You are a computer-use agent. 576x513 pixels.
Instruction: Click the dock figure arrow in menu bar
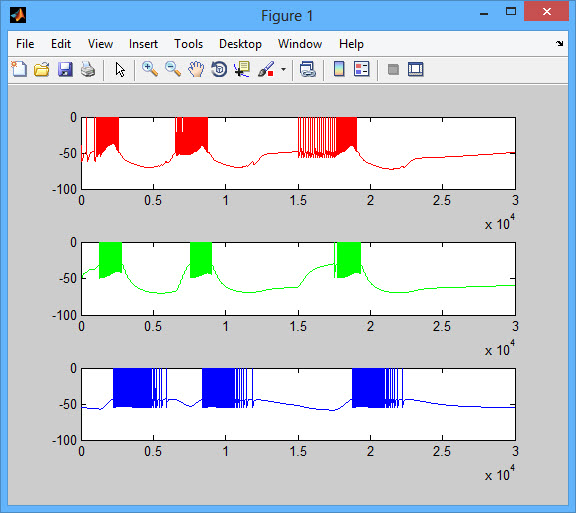tap(559, 44)
